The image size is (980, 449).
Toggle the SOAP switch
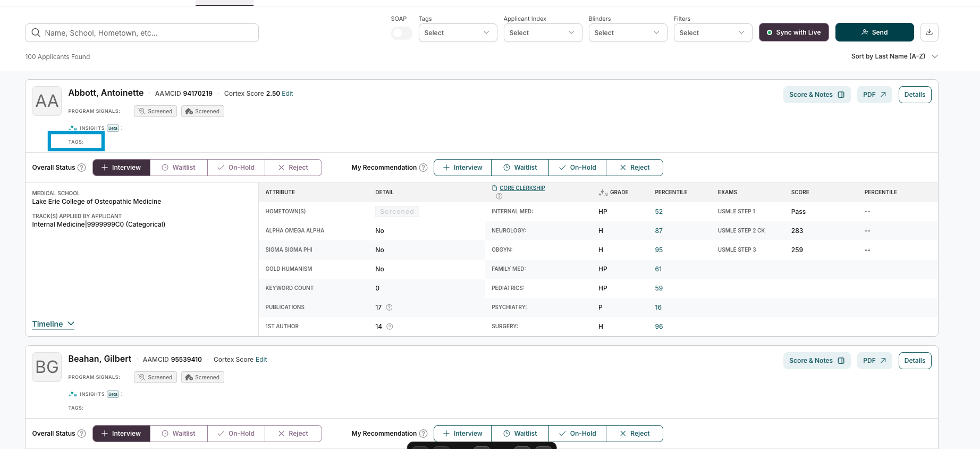[401, 33]
